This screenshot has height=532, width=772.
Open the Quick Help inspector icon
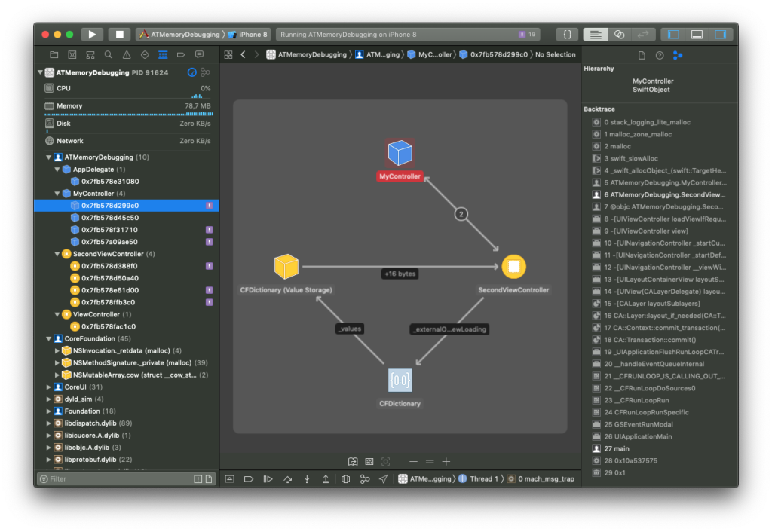(660, 55)
